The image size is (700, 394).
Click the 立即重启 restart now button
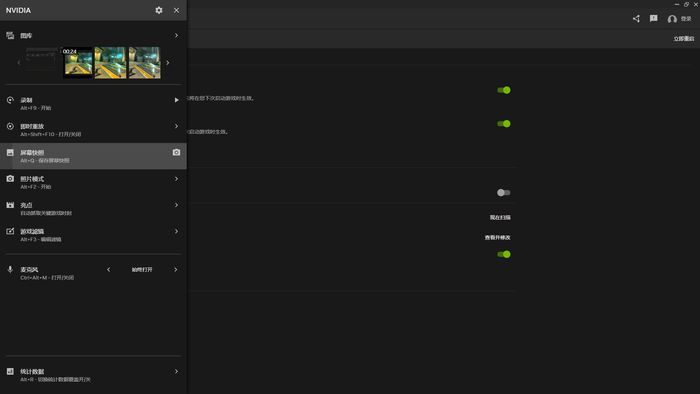pos(683,39)
